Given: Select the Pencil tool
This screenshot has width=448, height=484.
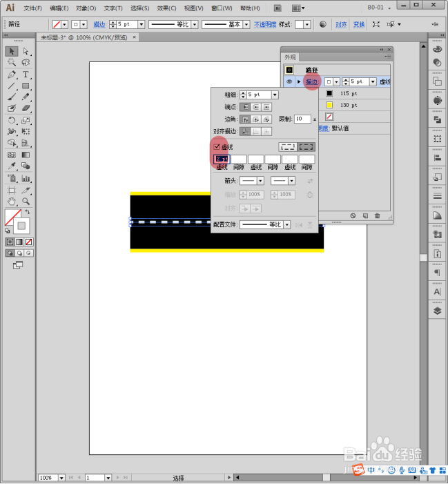Looking at the screenshot, I should 26,97.
